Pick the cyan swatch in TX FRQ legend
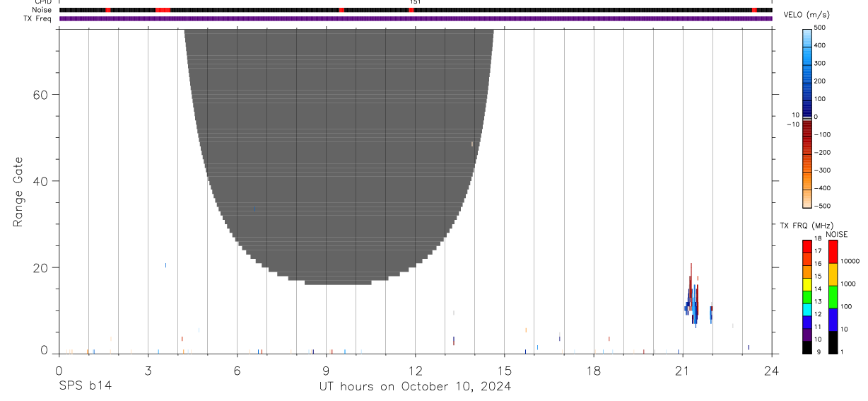The image size is (868, 401). (807, 309)
